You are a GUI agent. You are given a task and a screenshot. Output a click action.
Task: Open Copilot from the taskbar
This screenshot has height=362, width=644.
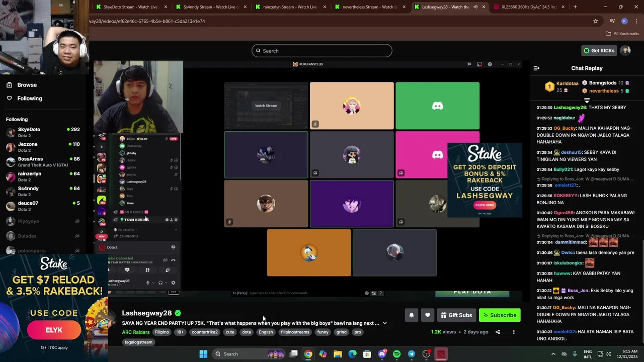pos(323,354)
